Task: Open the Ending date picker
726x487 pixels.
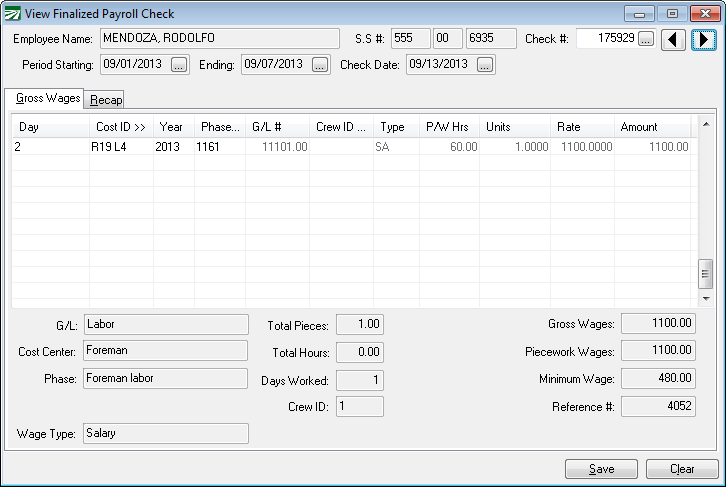Action: point(320,65)
